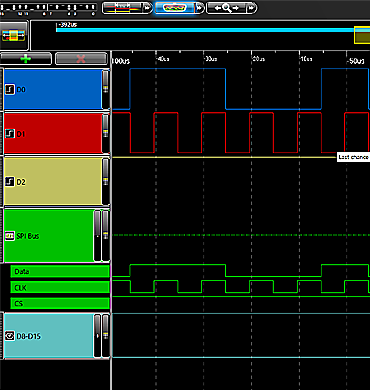Click the -50us mark on the time ruler
This screenshot has height=390, width=370.
coord(355,61)
